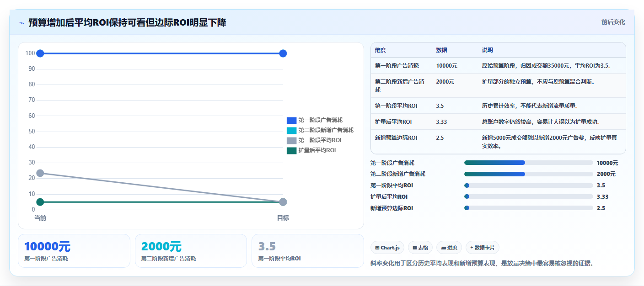Click the chart title heading text
Image resolution: width=644 pixels, height=286 pixels.
[127, 22]
